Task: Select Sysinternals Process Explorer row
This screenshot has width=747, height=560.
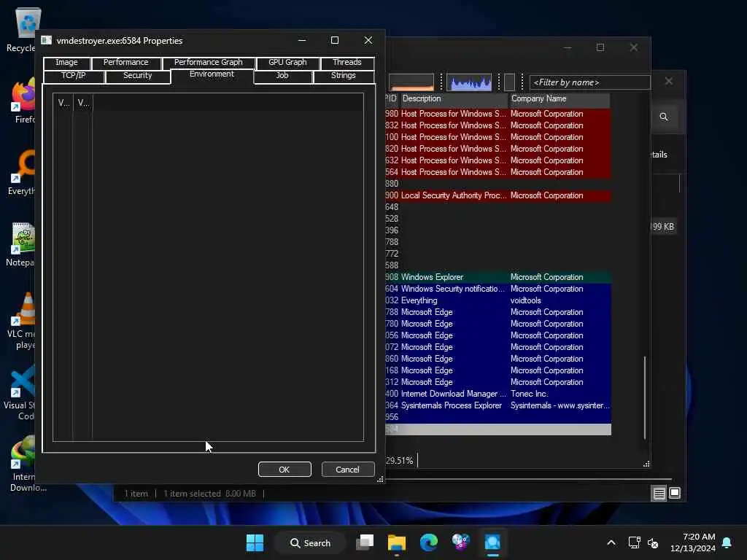Action: [x=498, y=405]
